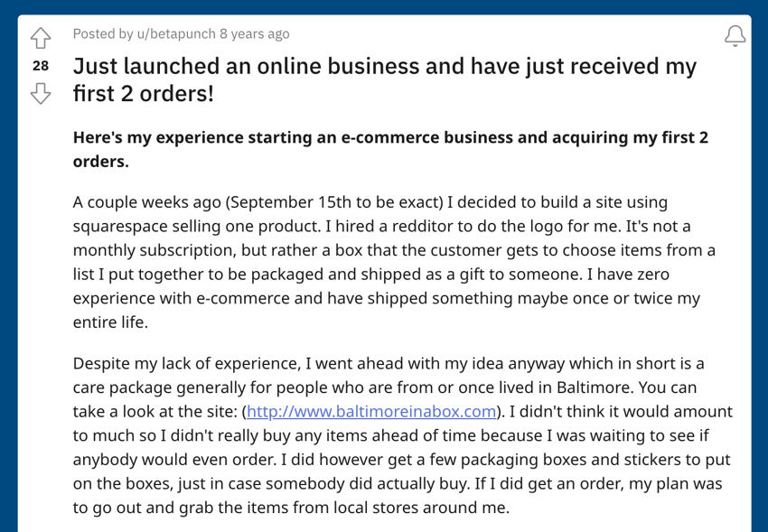Downvote the post with the down arrow
The image size is (768, 532).
pyautogui.click(x=40, y=93)
